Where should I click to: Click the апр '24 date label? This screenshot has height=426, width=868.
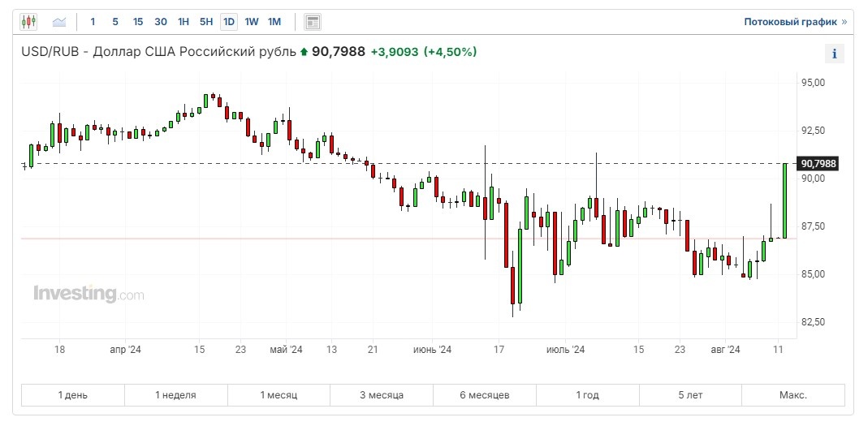[125, 350]
